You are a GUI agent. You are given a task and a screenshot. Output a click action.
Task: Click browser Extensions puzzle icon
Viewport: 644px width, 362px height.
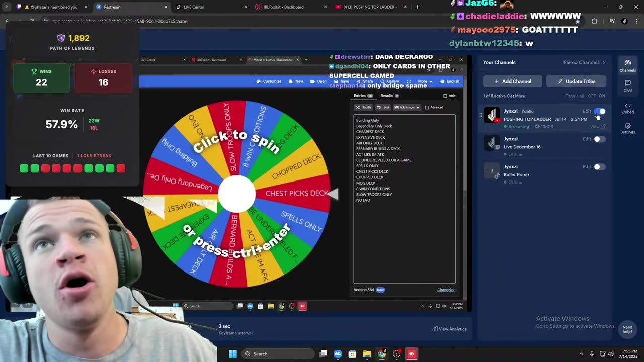click(x=595, y=21)
